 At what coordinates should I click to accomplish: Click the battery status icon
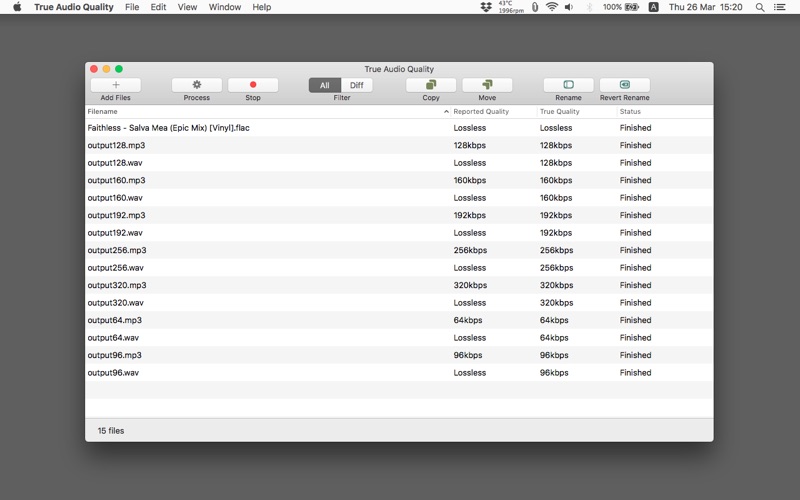[632, 7]
